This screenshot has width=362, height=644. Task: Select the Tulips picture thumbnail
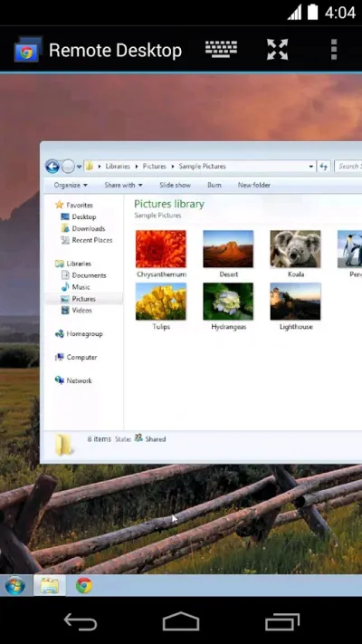tap(161, 302)
